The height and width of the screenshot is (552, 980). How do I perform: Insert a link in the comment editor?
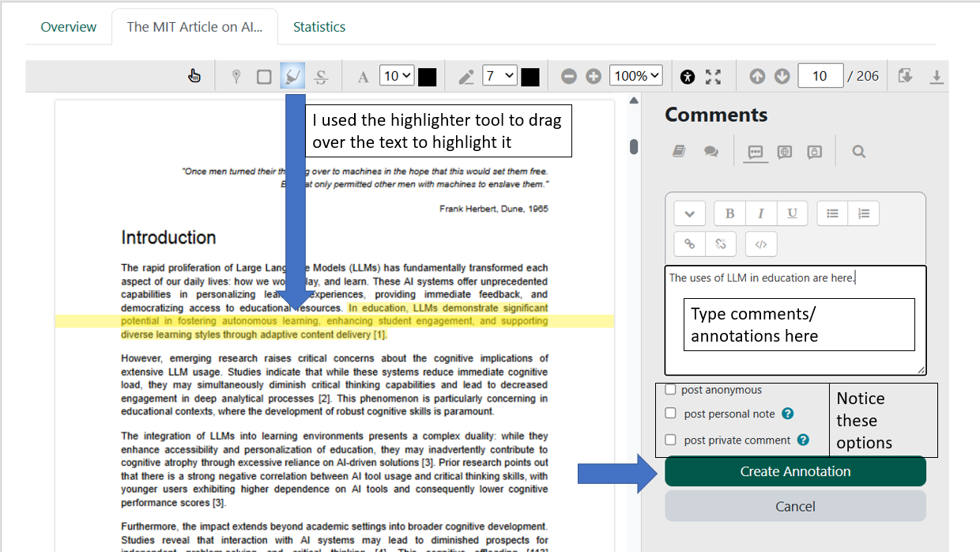(688, 244)
